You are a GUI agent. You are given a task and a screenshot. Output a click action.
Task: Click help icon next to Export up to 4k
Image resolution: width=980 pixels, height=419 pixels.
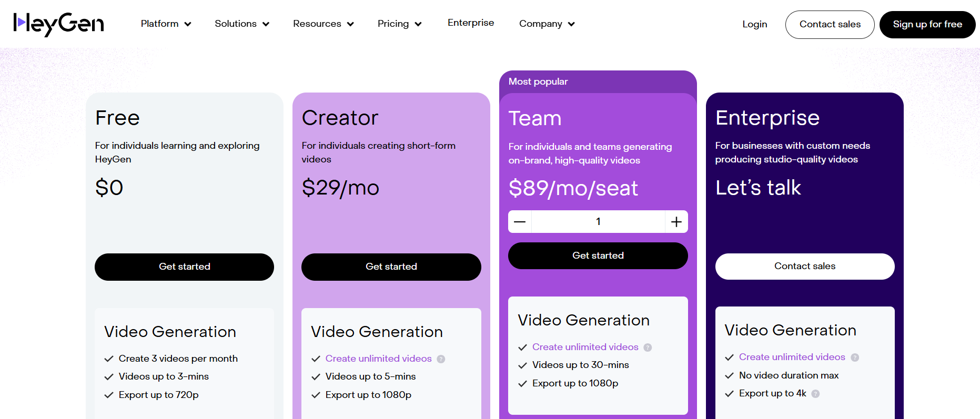815,394
